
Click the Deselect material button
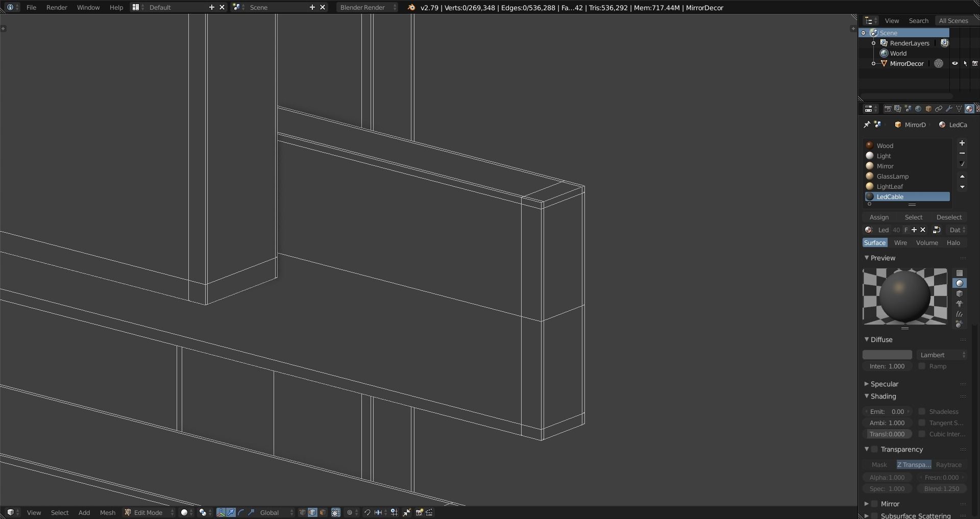point(949,217)
